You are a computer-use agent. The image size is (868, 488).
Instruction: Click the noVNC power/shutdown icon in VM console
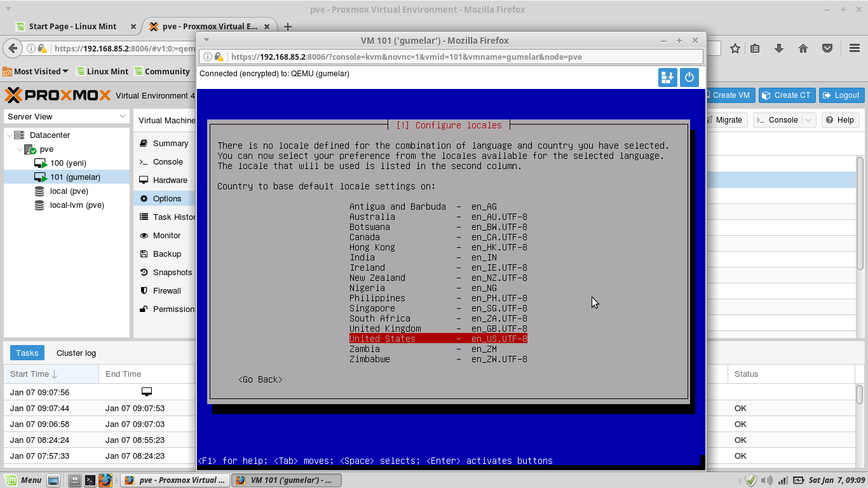[x=689, y=78]
